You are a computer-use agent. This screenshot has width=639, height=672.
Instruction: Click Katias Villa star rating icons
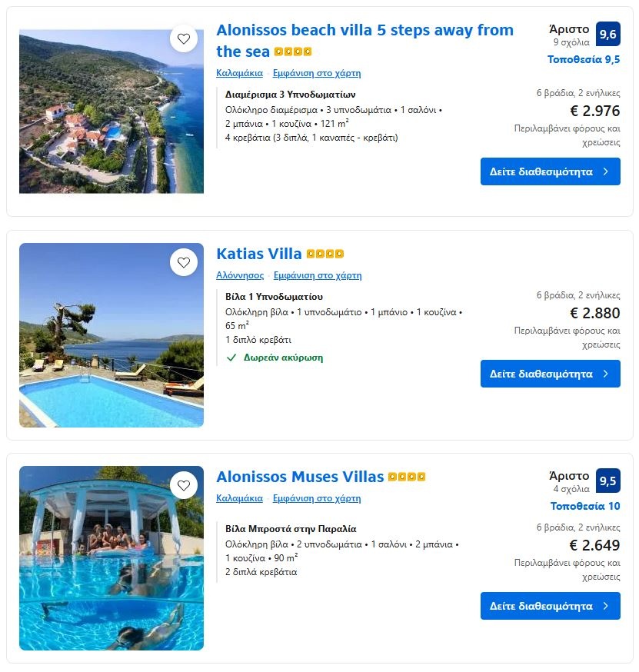tap(325, 254)
